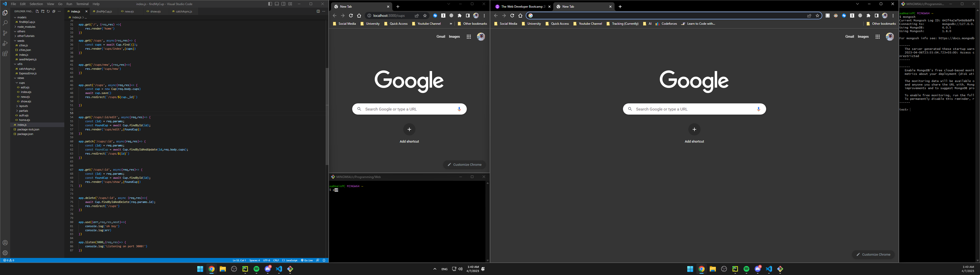Click the VS Code editor vertical scrollbar
980x275 pixels.
coord(327,114)
